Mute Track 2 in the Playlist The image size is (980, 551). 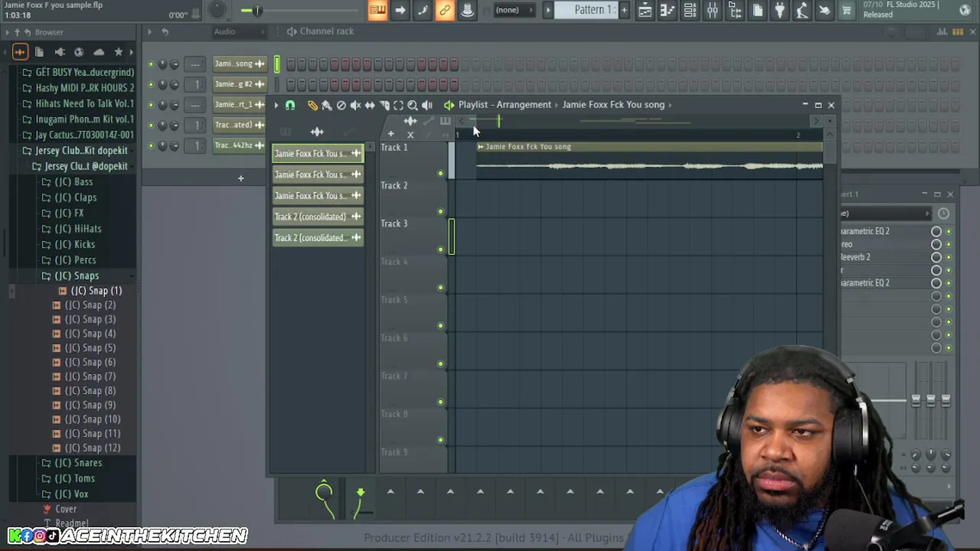click(440, 212)
